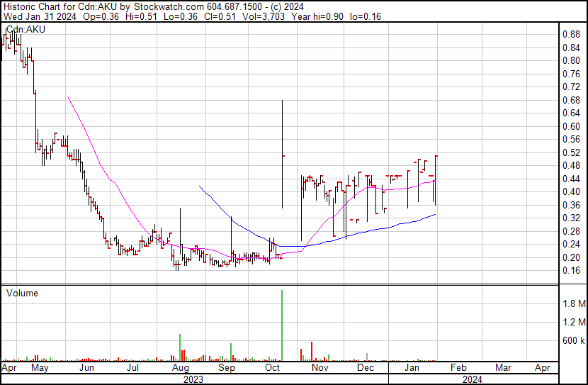Click the 1.8 M volume axis label
The height and width of the screenshot is (385, 588).
[572, 304]
